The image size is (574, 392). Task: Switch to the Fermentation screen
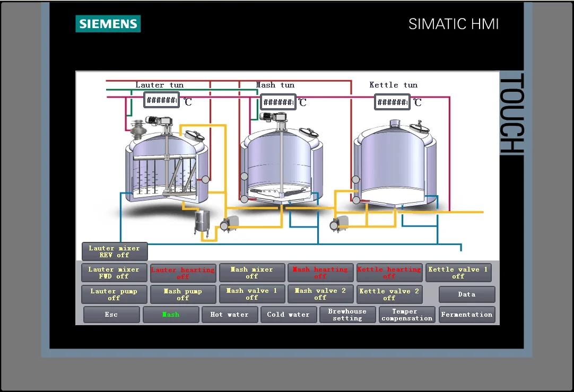click(467, 315)
